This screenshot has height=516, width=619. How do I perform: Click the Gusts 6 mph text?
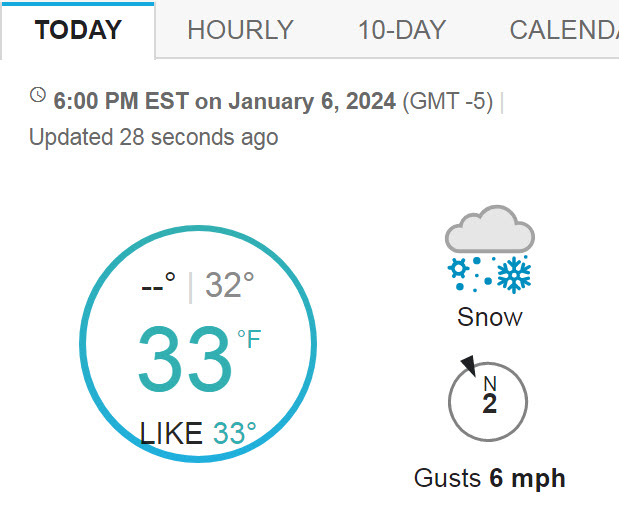pos(490,478)
